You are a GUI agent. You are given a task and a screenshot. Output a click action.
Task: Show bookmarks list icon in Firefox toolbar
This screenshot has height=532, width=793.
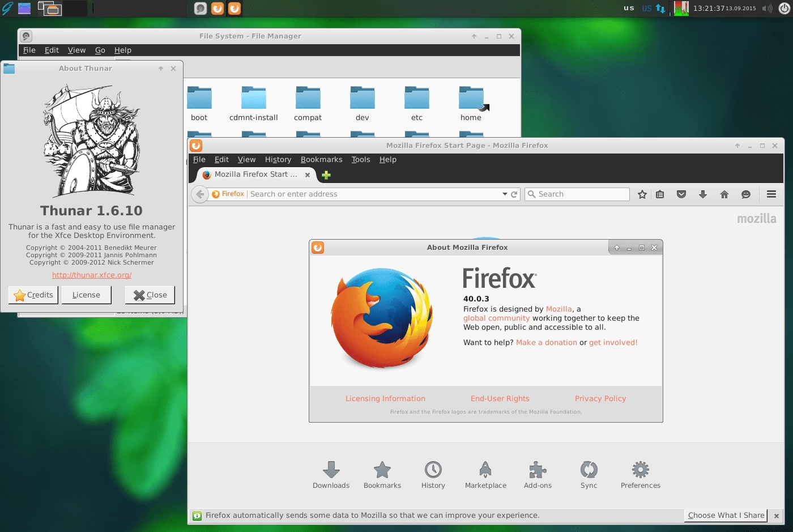[660, 194]
